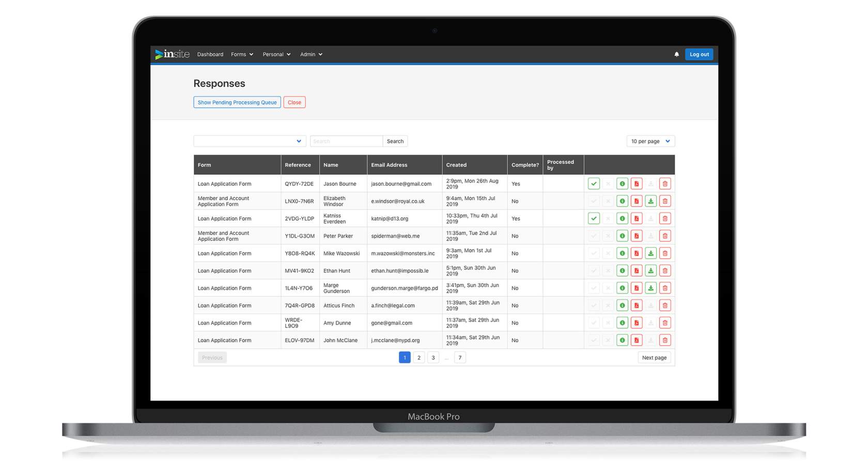
Task: Download files for Marge Gunderson's response
Action: click(x=650, y=288)
